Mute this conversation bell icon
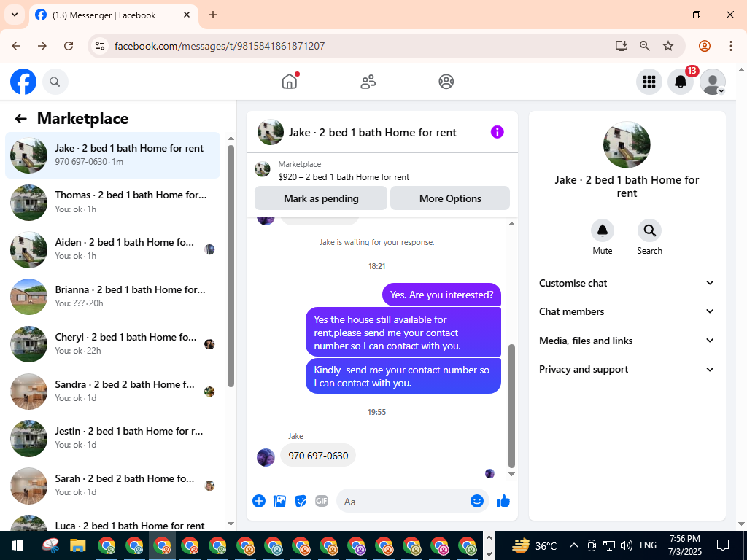Image resolution: width=747 pixels, height=560 pixels. 602,230
